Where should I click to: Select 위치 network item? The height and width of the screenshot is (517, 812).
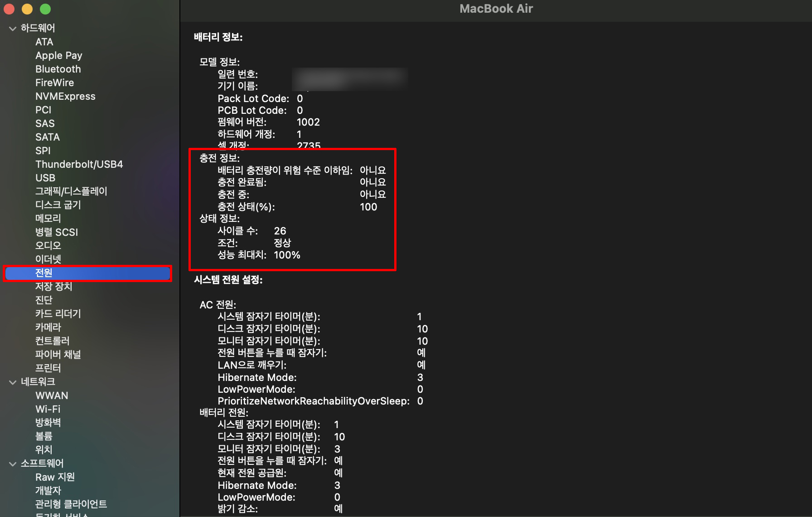[44, 450]
